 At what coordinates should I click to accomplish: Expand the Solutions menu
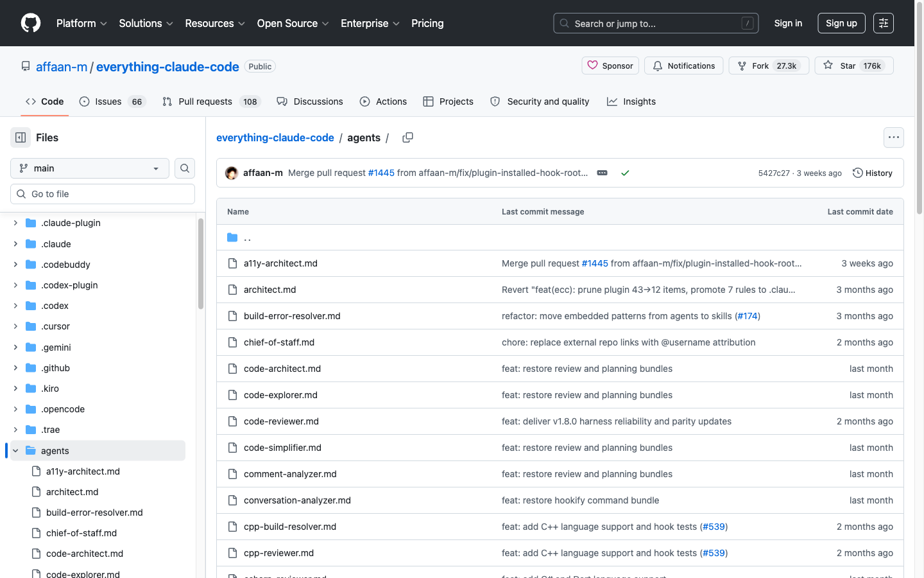(146, 23)
